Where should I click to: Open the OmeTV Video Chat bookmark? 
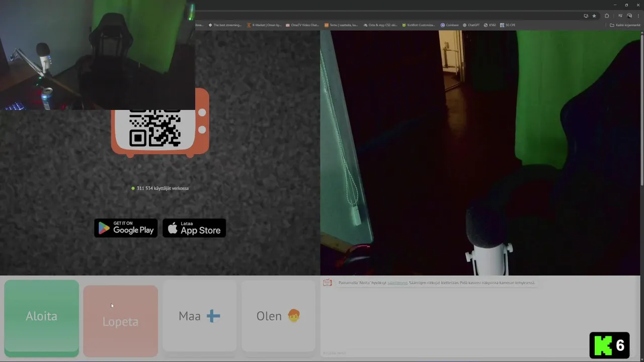pos(302,25)
